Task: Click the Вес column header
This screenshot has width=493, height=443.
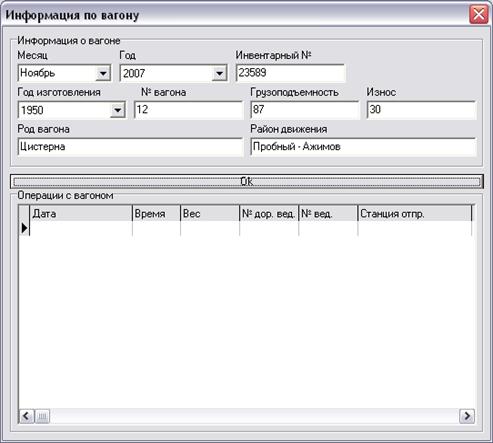Action: (210, 213)
